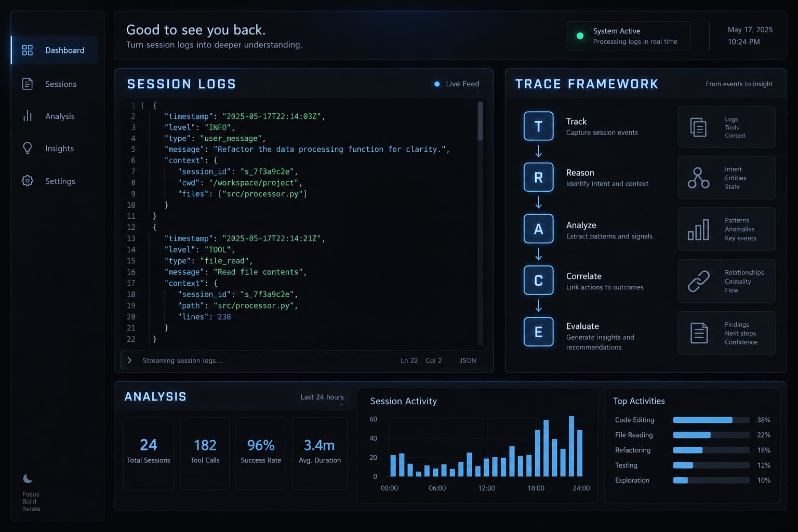The height and width of the screenshot is (532, 798).
Task: Click the Patterns Anomalies bar chart icon
Action: (x=699, y=229)
